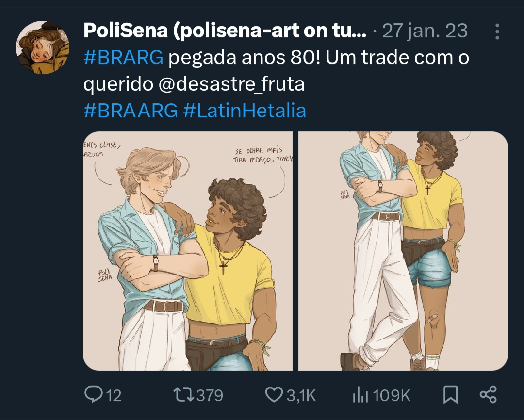Visit the @desastre_fruta mention
This screenshot has width=524, height=420.
[x=231, y=84]
